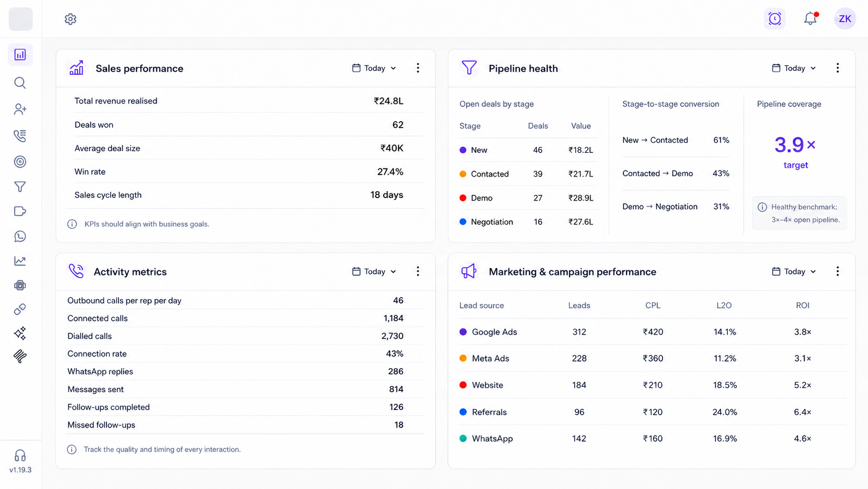Viewport: 868px width, 489px height.
Task: Click the Win rate value 27.4%
Action: (x=390, y=171)
